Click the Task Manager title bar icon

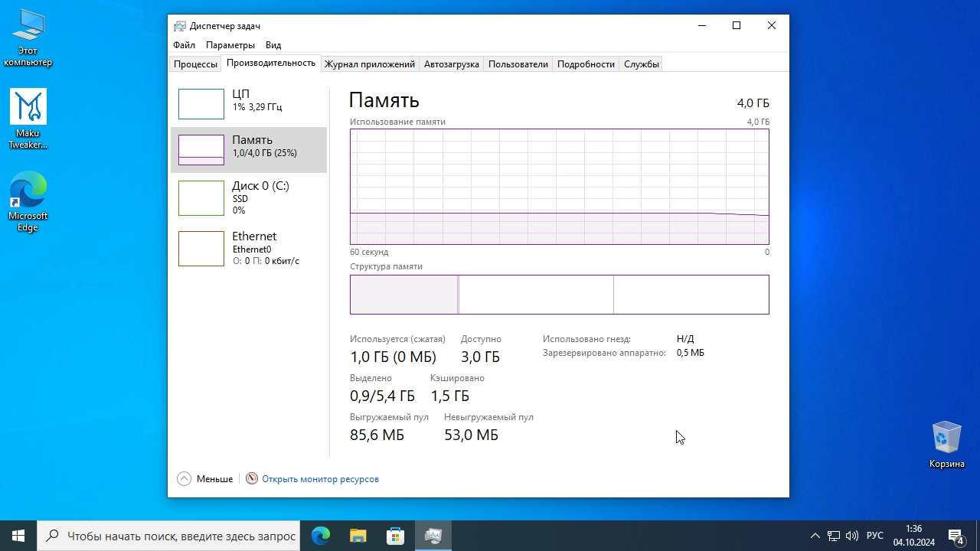(180, 25)
